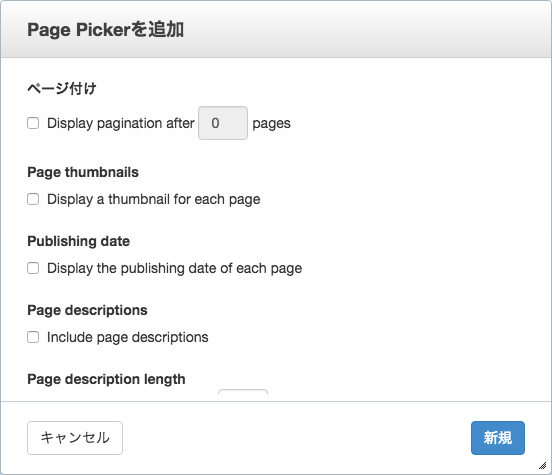Click the 'Display a thumbnail for each page' label

click(153, 199)
